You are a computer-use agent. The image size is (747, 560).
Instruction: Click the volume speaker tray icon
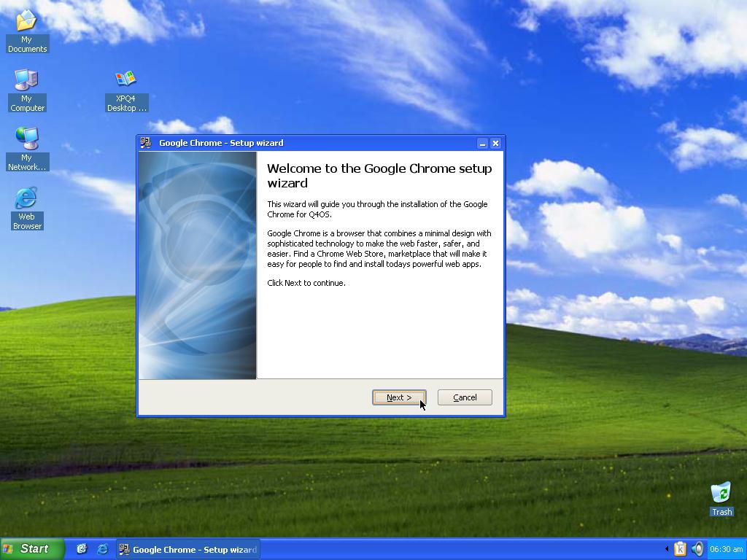[x=697, y=549]
